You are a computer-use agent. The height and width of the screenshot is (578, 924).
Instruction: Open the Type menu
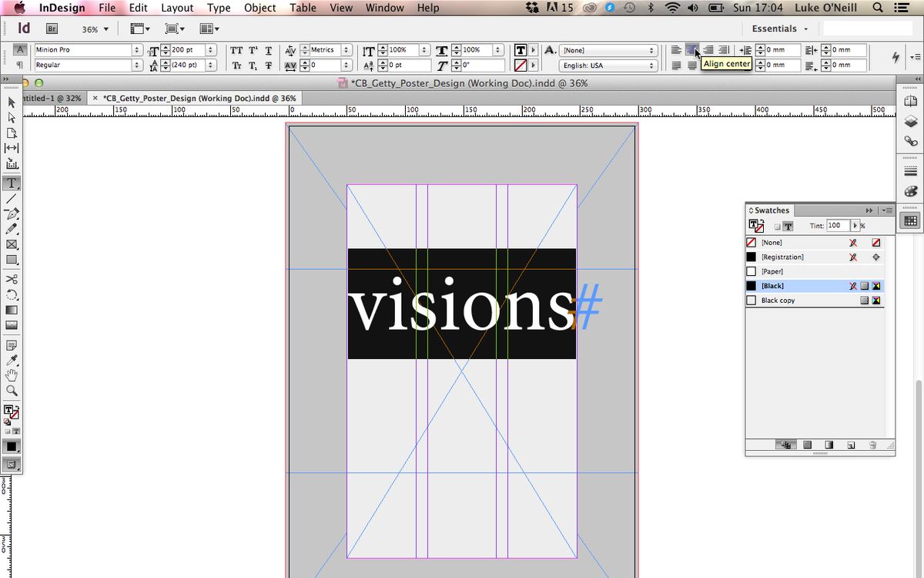(x=218, y=8)
